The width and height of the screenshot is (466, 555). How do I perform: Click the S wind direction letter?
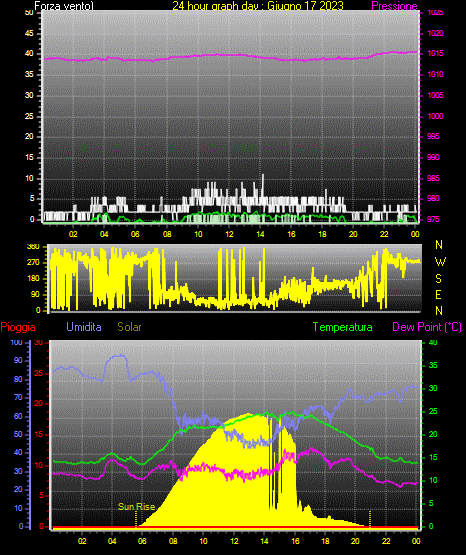click(x=438, y=279)
